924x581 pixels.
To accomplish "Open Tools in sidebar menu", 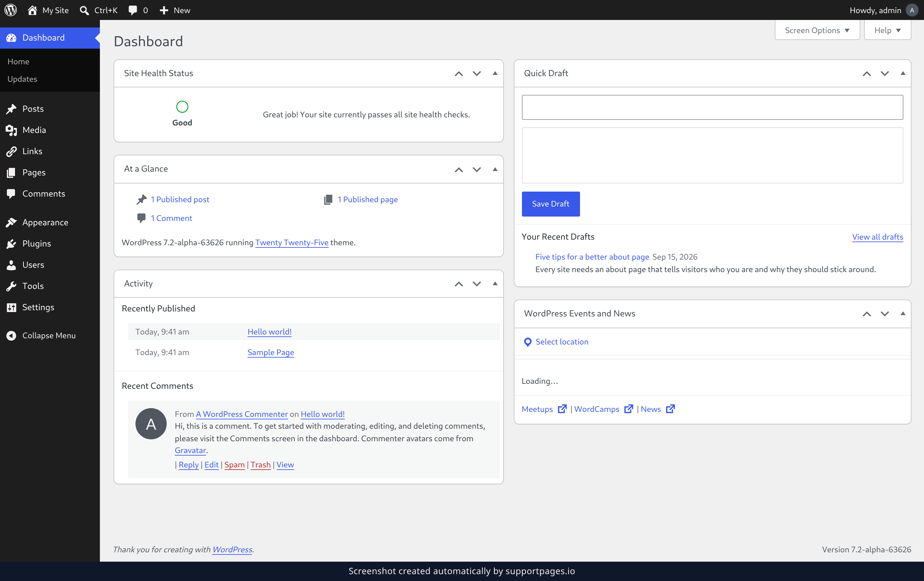I will [50, 286].
